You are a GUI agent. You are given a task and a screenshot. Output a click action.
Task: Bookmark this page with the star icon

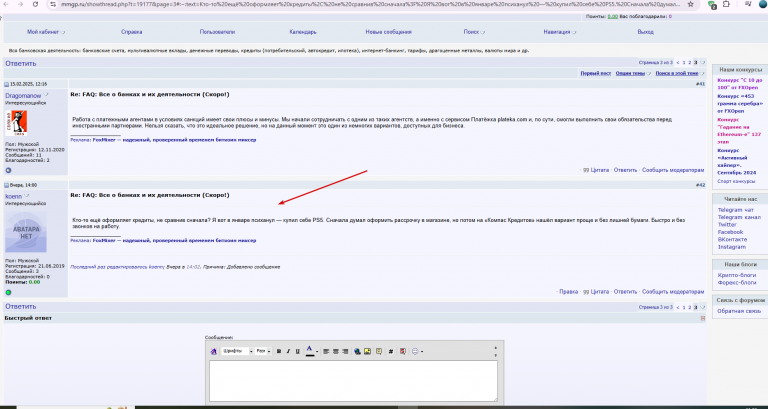pyautogui.click(x=690, y=4)
